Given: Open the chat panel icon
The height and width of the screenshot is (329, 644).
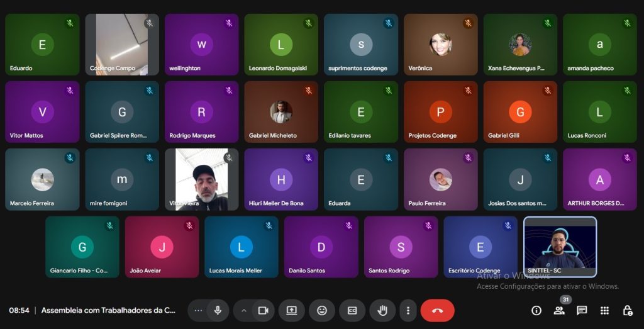Looking at the screenshot, I should point(582,310).
